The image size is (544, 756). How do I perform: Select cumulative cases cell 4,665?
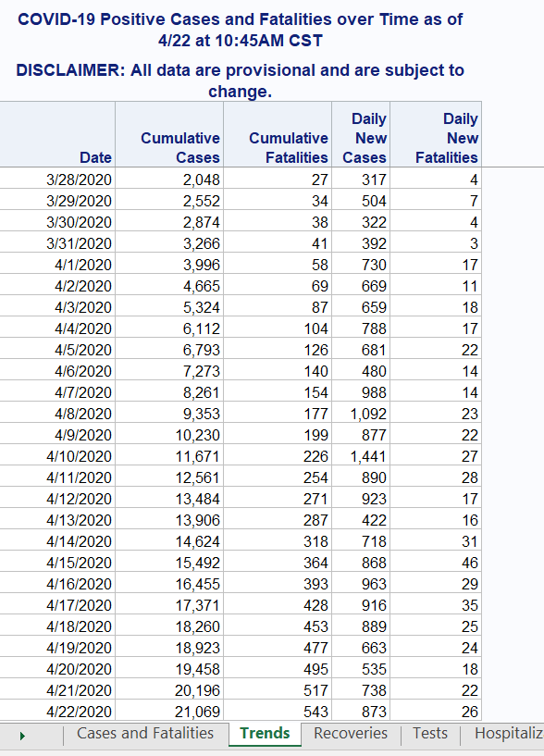pyautogui.click(x=169, y=285)
